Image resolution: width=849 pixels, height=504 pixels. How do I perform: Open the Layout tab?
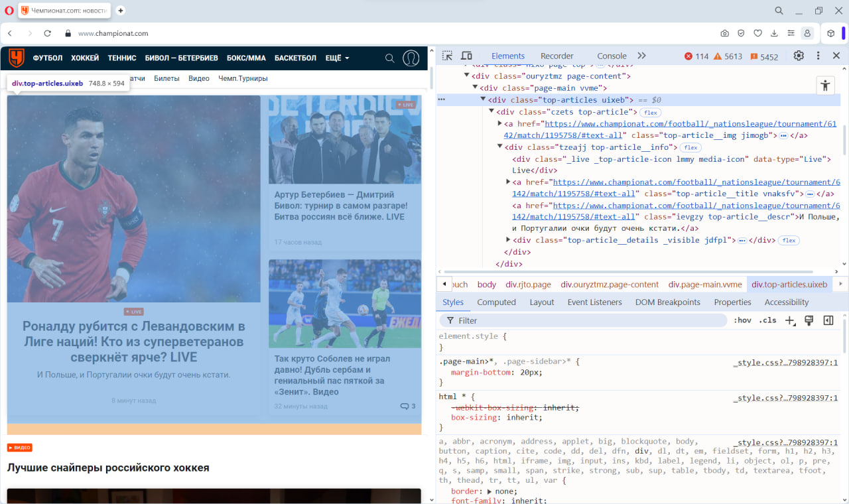click(542, 302)
